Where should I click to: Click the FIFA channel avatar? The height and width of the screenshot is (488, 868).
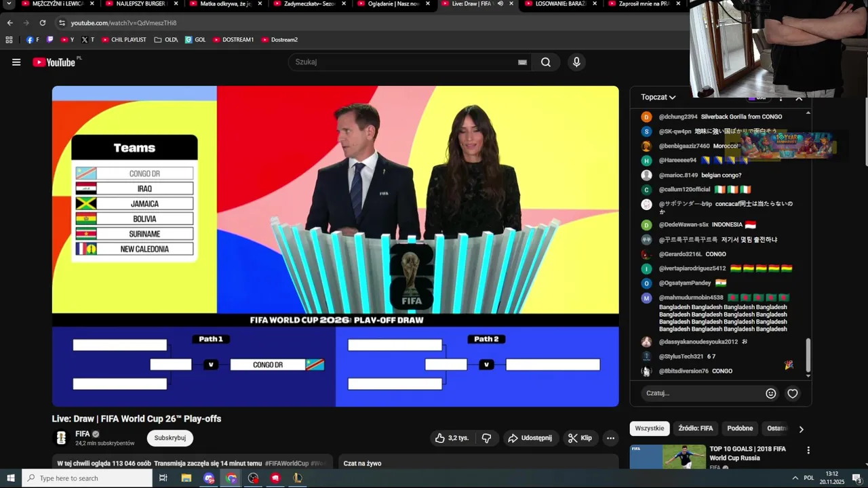[62, 438]
